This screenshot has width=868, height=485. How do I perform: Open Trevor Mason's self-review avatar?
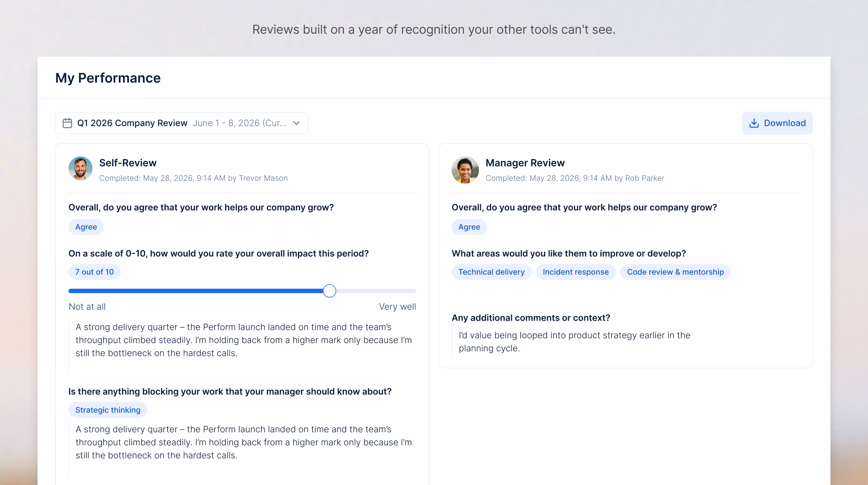point(81,169)
